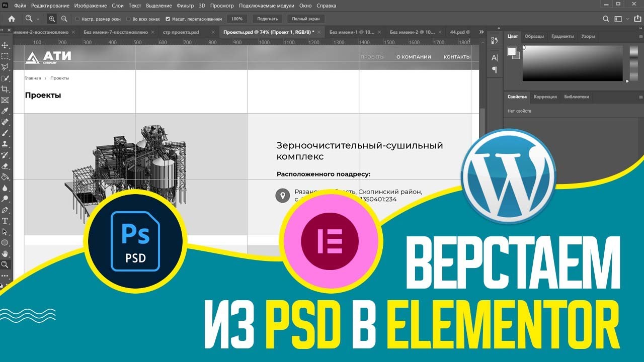Click the Search magnifier icon at top right
Viewport: 644px width, 362px height.
(607, 19)
